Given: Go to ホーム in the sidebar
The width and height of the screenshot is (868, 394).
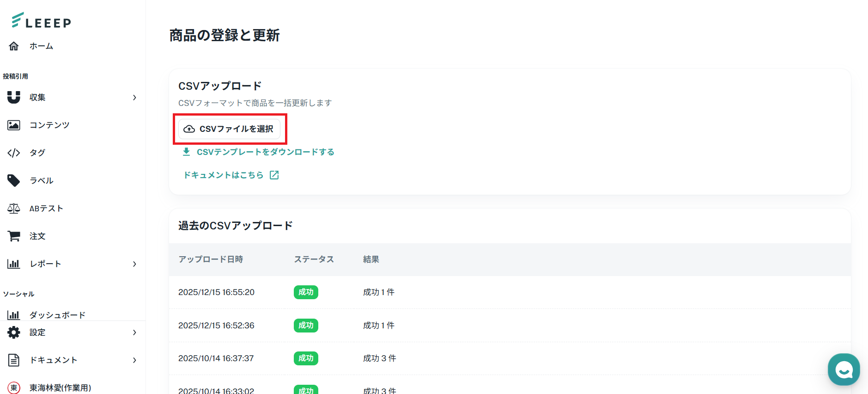Looking at the screenshot, I should [x=42, y=46].
